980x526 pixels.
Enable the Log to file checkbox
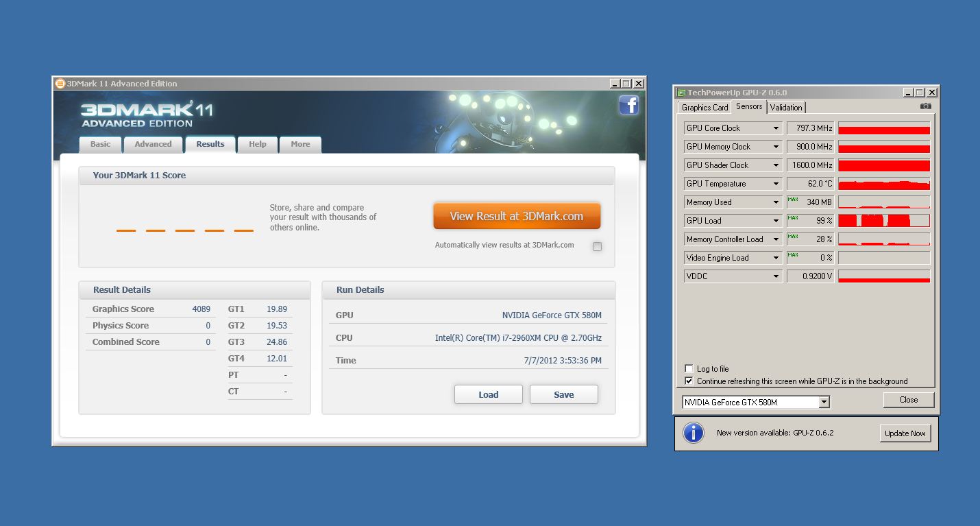689,369
